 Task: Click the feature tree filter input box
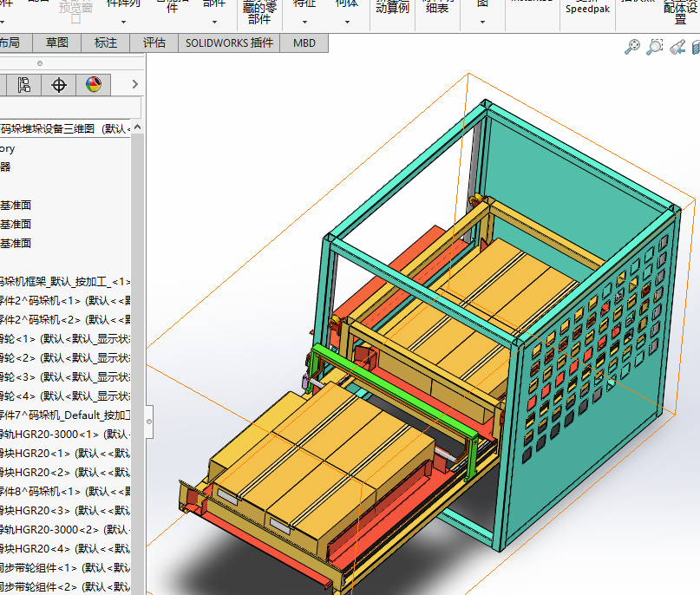(69, 107)
